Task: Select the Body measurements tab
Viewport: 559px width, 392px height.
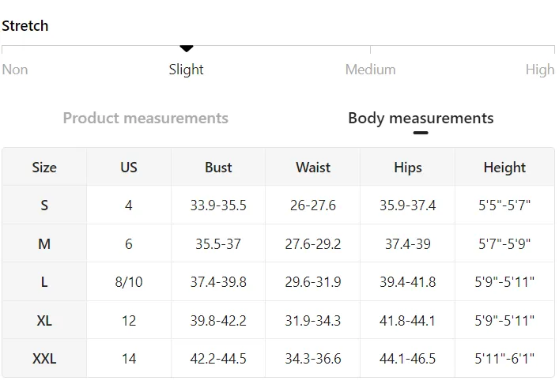Action: coord(421,118)
